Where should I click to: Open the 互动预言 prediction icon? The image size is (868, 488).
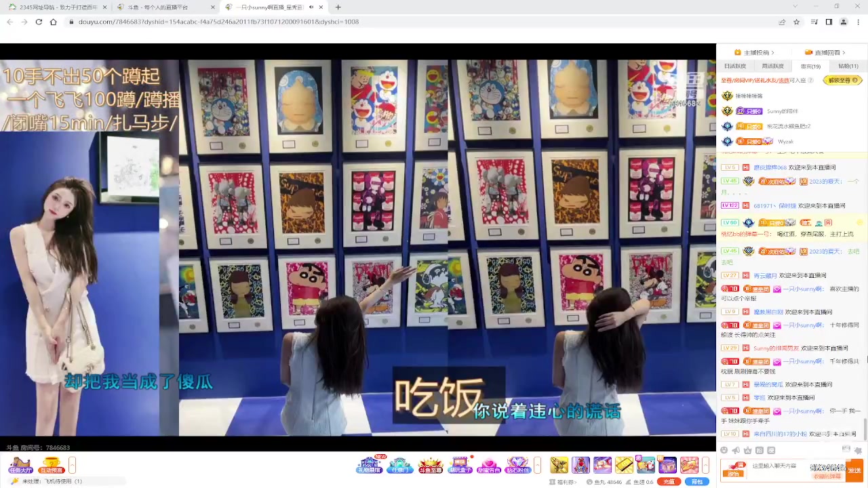[x=52, y=466]
